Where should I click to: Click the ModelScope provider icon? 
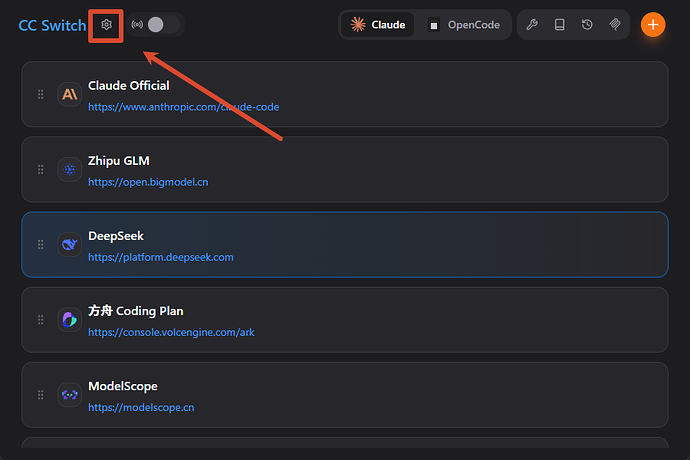pos(70,394)
